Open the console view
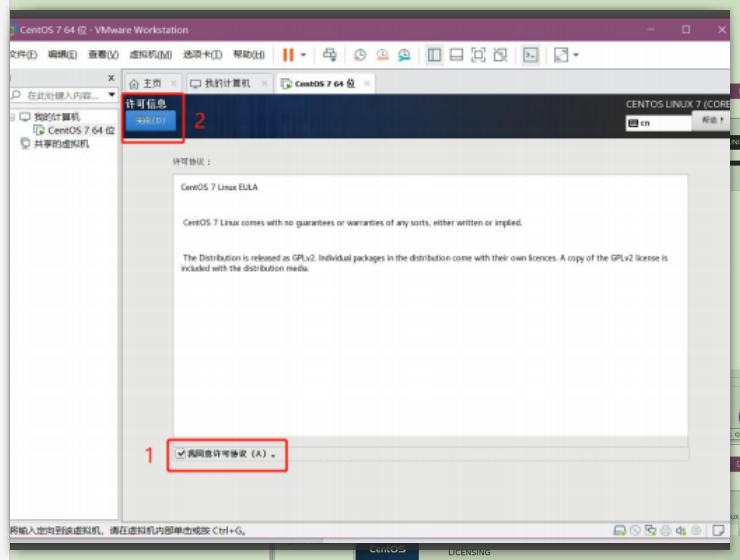 [530, 55]
